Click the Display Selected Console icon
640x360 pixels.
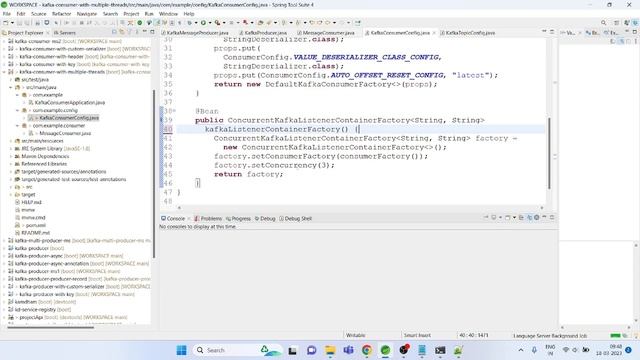[494, 218]
